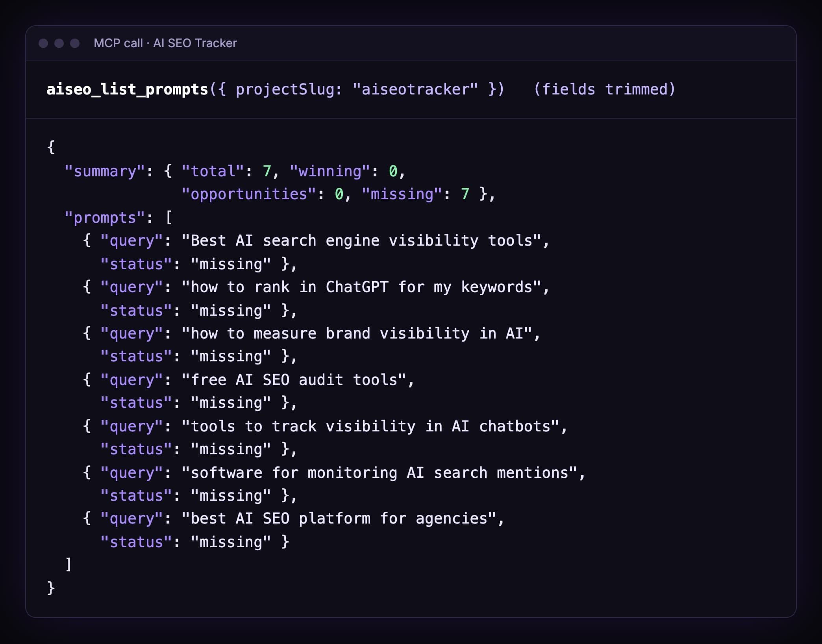Click query 'tools to track visibility in AI chatbots'
This screenshot has width=822, height=644.
coord(370,427)
